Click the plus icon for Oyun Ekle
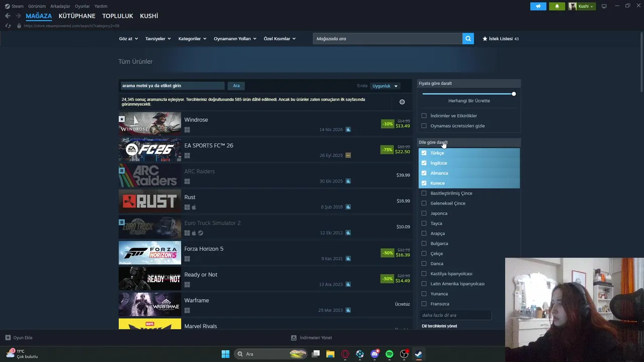The image size is (644, 362). (8, 338)
